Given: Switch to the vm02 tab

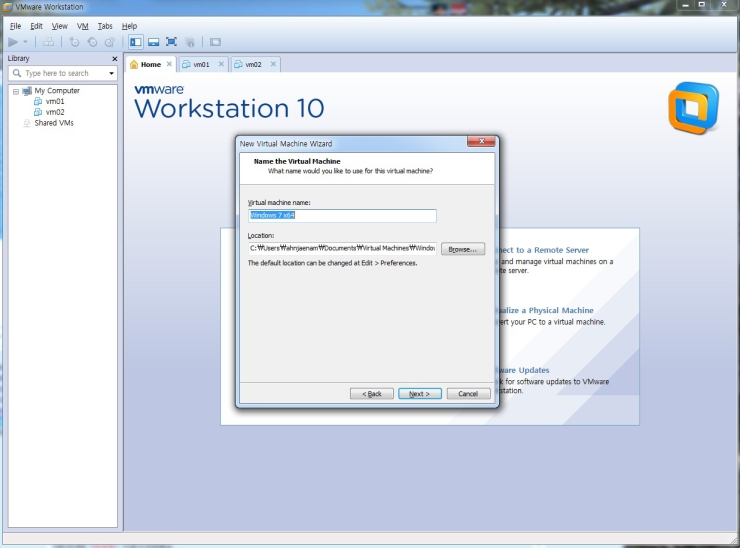Looking at the screenshot, I should tap(252, 64).
